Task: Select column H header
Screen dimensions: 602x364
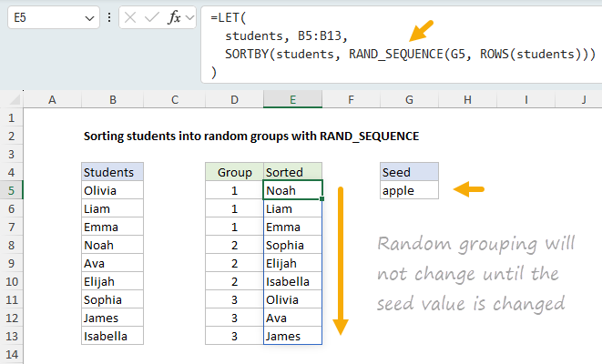Action: 467,100
